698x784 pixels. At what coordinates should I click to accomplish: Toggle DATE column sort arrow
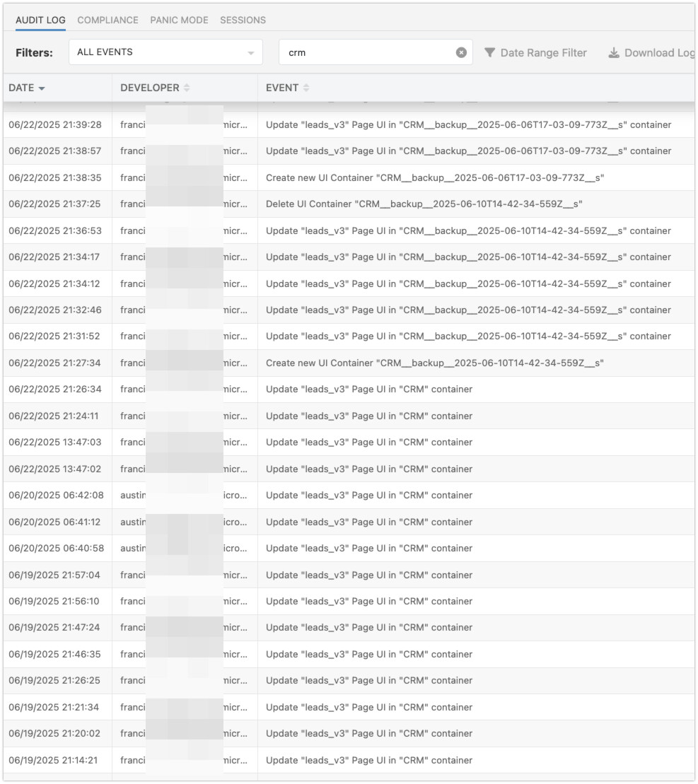pos(42,88)
